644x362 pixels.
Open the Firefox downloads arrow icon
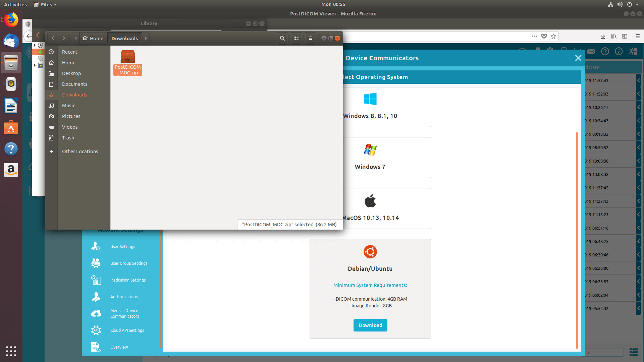coord(603,36)
